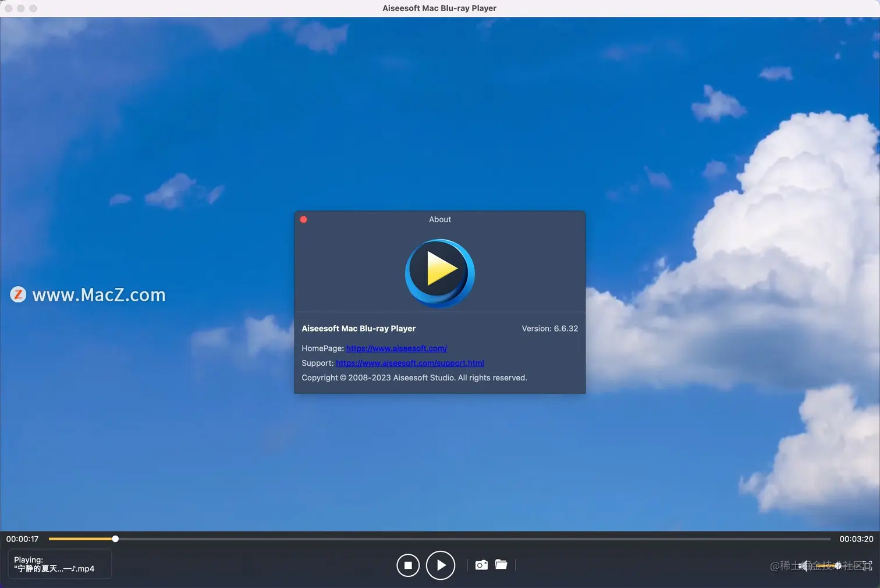
Task: Stop playback with the stop button
Action: coord(408,565)
